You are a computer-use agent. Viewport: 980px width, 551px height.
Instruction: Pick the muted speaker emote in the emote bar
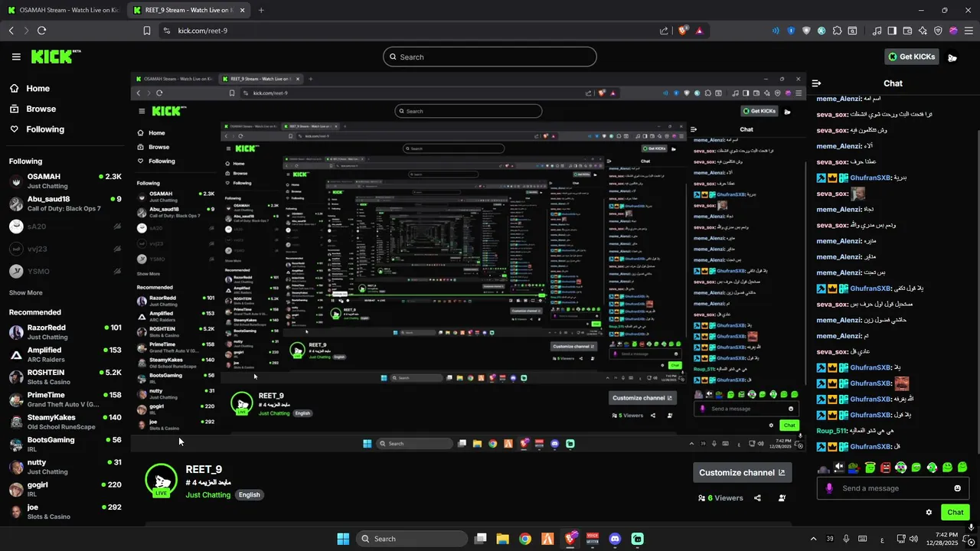(838, 467)
